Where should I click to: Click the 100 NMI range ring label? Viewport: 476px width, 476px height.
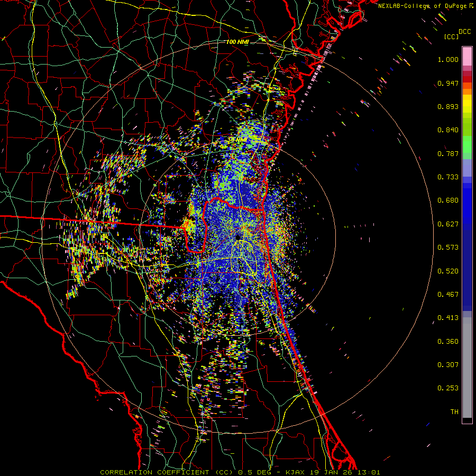click(x=237, y=42)
